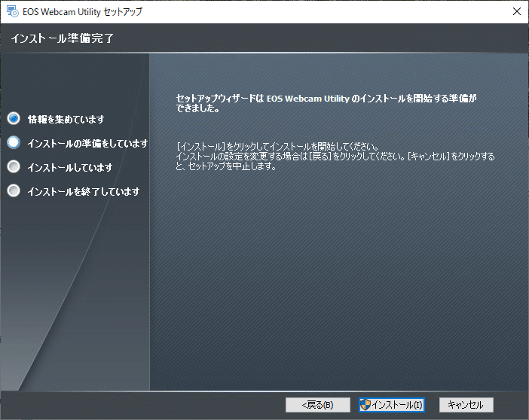Select the インストールを終了しています step indicator
Image resolution: width=529 pixels, height=420 pixels.
point(14,190)
